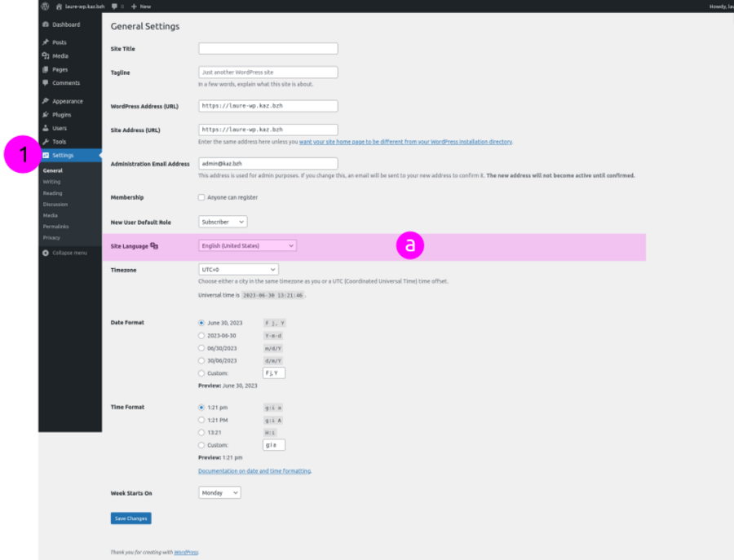Open the Media library icon
The height and width of the screenshot is (560, 734).
[46, 55]
